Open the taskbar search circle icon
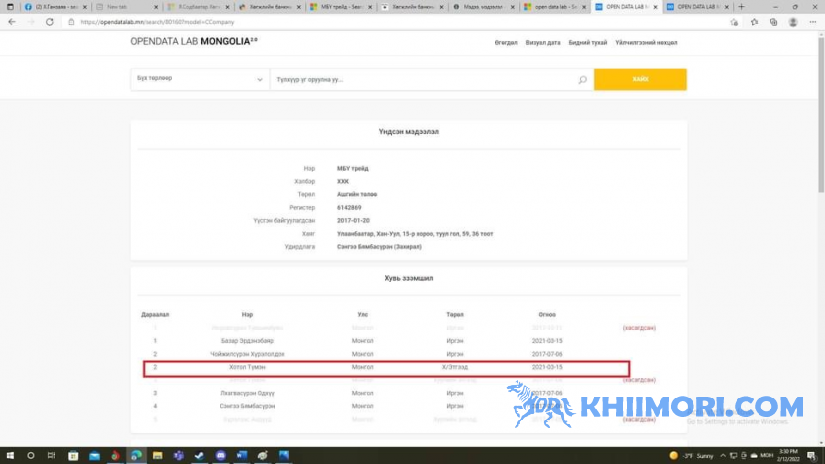The width and height of the screenshot is (825, 464). (31, 456)
